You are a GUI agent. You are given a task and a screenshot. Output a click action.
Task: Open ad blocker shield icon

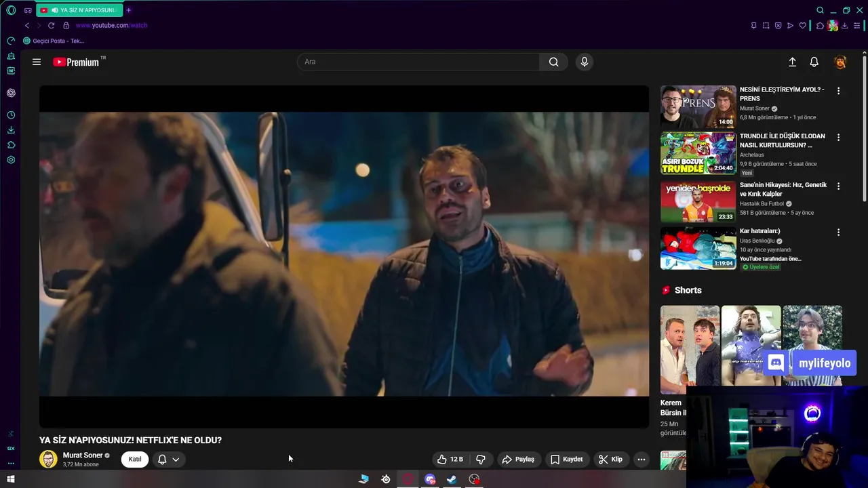click(778, 25)
